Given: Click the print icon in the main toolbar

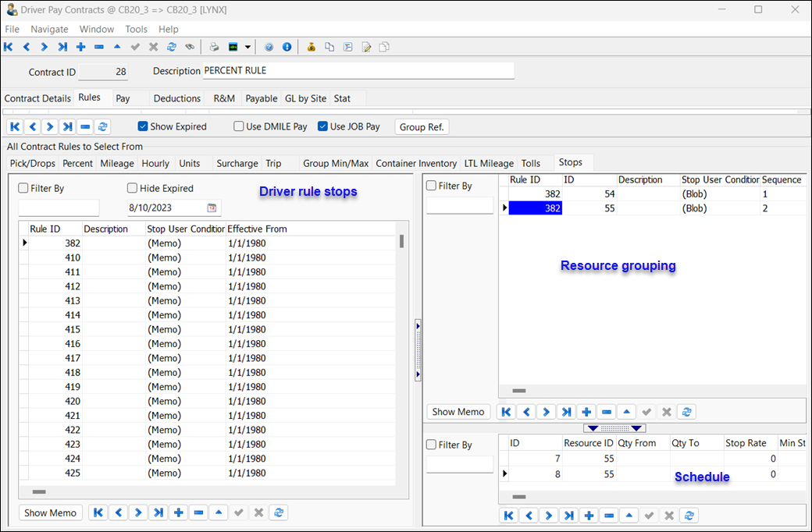Looking at the screenshot, I should (214, 47).
